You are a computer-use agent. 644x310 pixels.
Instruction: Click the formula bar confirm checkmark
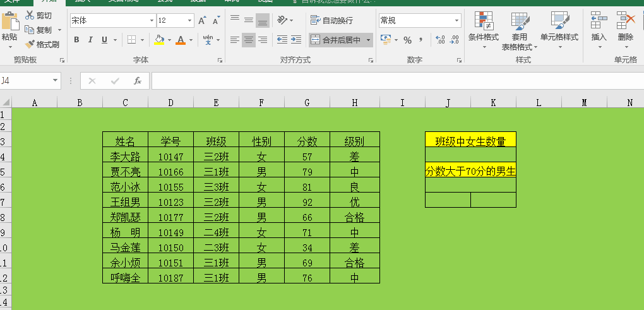click(x=115, y=81)
